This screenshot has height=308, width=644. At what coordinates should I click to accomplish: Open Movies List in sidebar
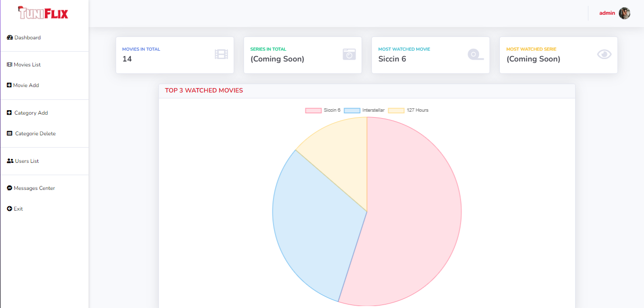click(x=27, y=65)
